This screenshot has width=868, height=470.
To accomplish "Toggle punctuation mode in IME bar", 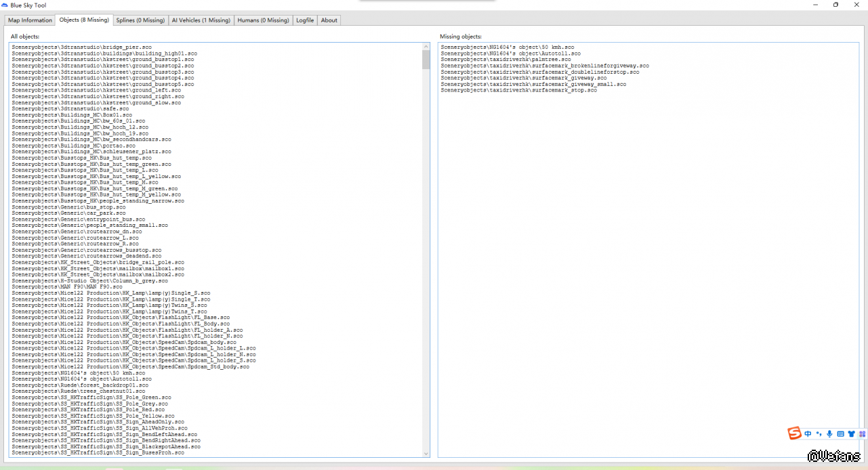I will tap(819, 434).
